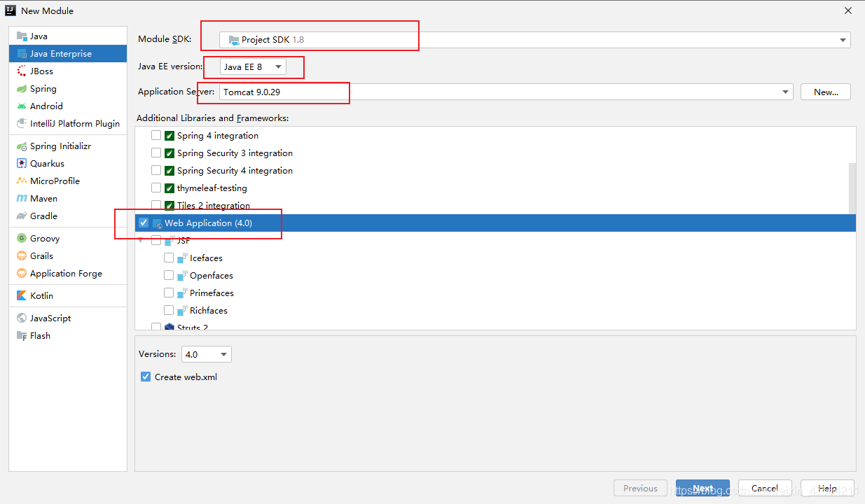Viewport: 865px width, 504px height.
Task: Click the Struts 2 icon
Action: pyautogui.click(x=169, y=327)
